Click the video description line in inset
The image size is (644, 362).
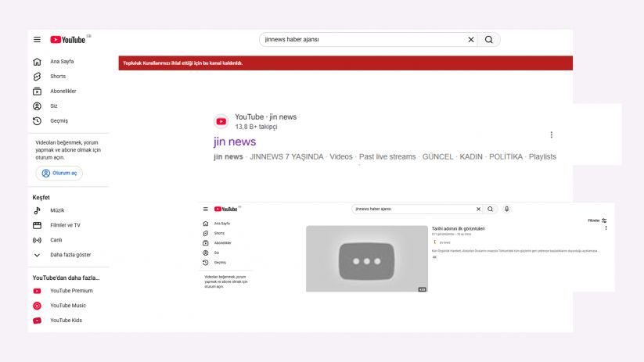[516, 251]
